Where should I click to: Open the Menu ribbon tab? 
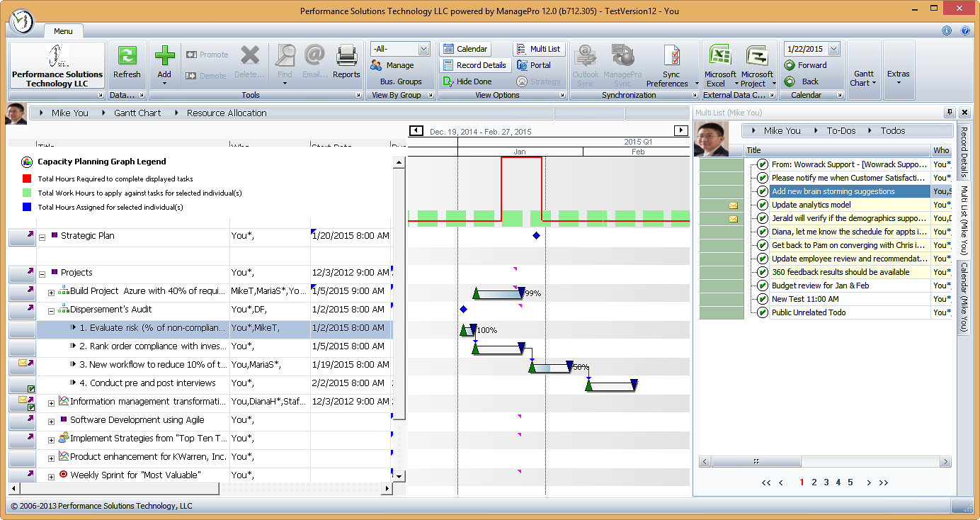[x=63, y=31]
